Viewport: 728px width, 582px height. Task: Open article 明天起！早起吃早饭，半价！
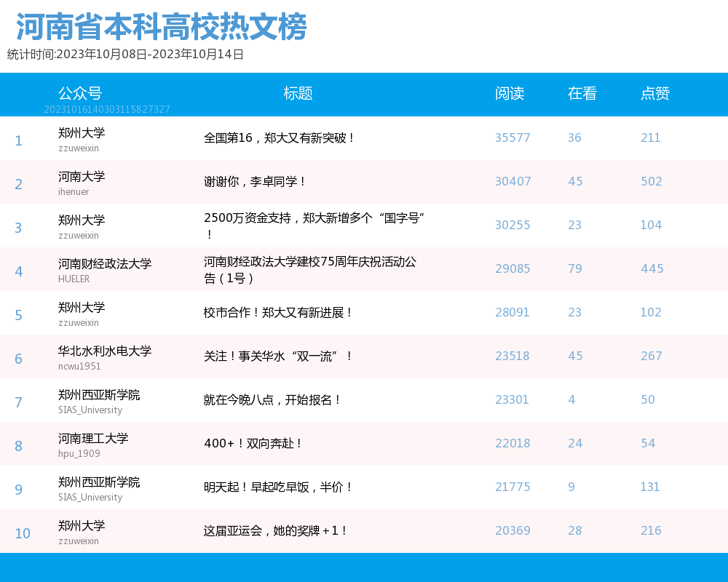point(278,487)
